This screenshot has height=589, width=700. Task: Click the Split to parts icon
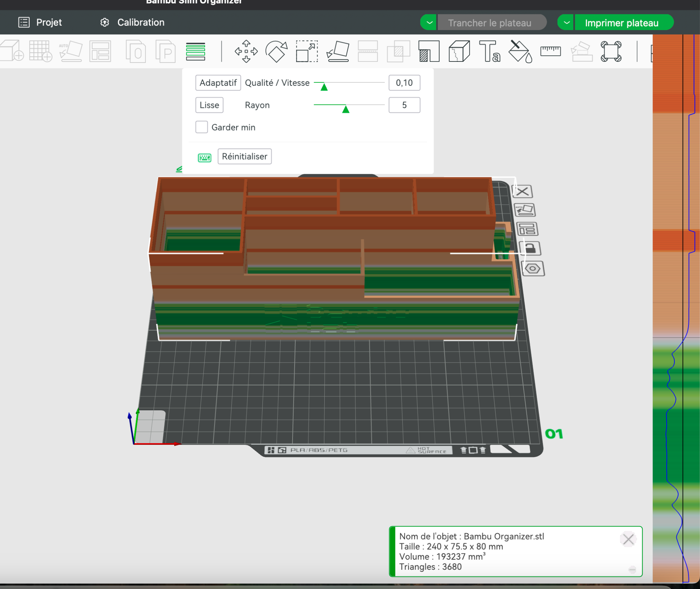165,51
